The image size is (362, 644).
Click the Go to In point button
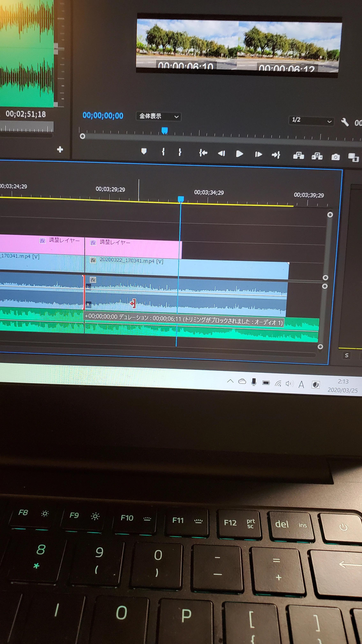pos(203,153)
